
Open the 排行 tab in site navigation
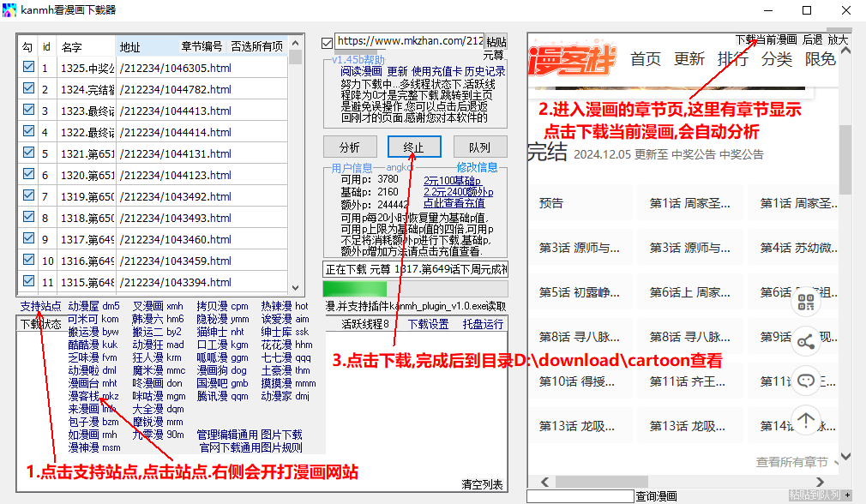click(732, 59)
